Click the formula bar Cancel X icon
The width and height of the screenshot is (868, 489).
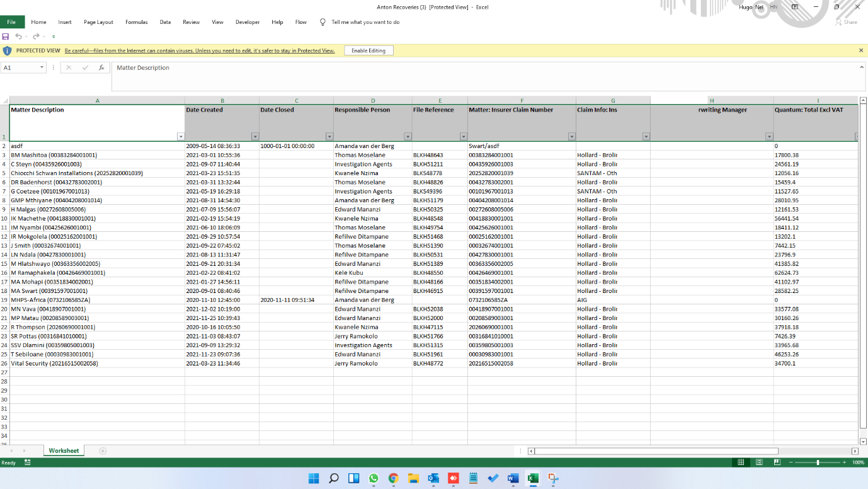click(x=69, y=67)
